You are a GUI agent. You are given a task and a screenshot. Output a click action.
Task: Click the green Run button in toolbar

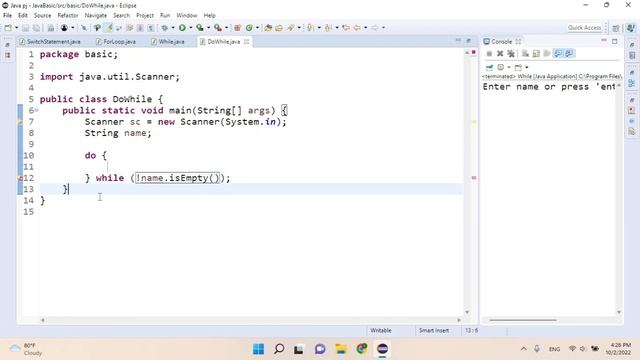pyautogui.click(x=182, y=28)
